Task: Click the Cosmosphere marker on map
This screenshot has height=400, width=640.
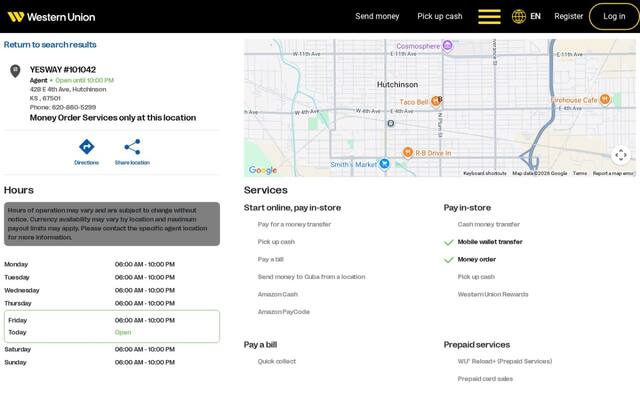Action: point(447,45)
